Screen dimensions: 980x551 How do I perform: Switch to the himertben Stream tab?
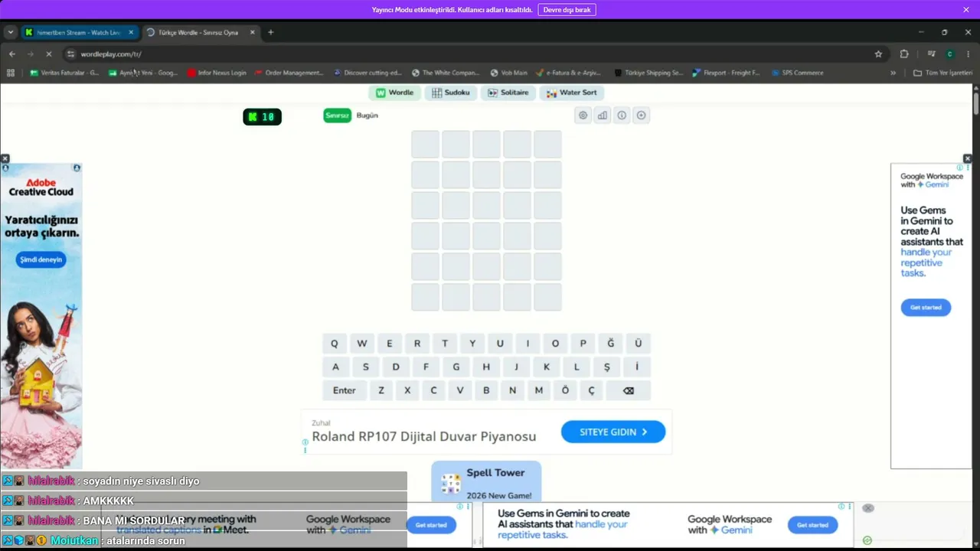click(80, 33)
